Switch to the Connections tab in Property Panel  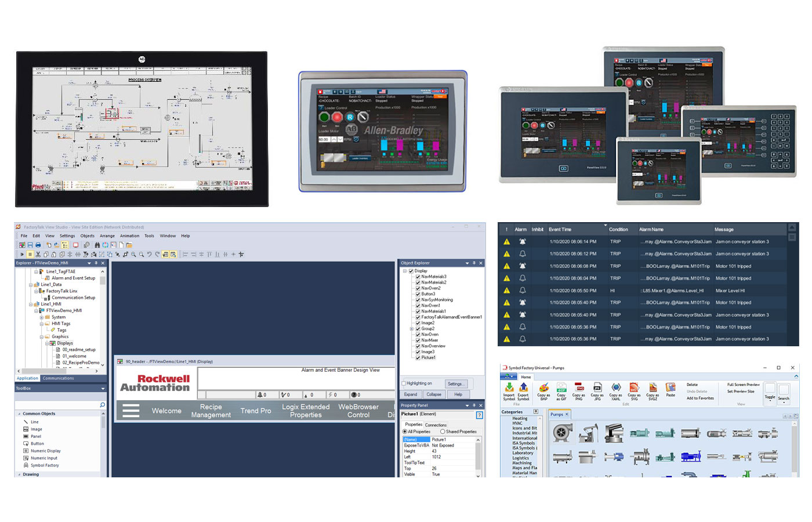point(436,425)
